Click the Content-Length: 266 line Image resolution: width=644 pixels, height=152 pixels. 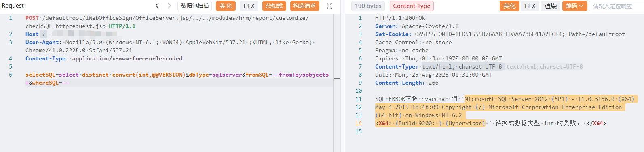pyautogui.click(x=407, y=83)
